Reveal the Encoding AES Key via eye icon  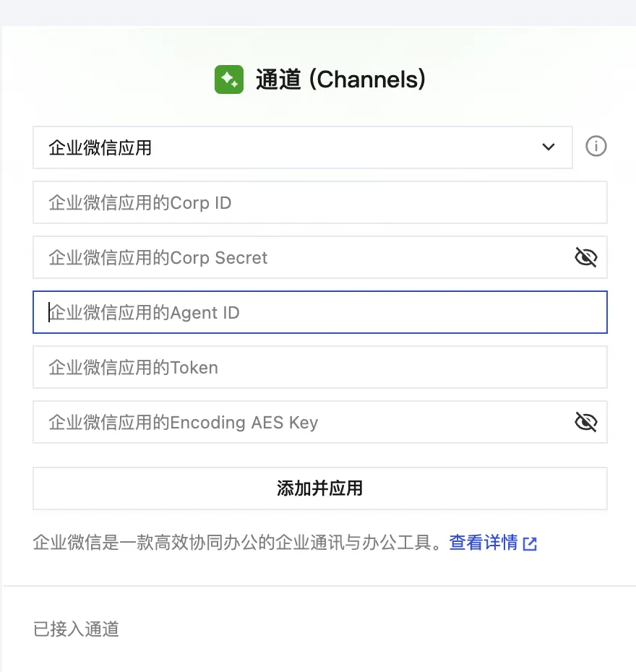click(x=585, y=422)
